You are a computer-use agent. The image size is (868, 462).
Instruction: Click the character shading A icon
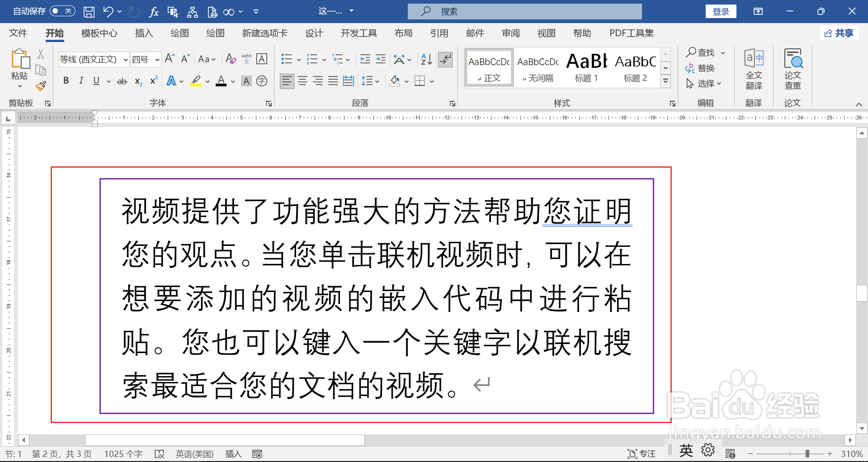click(246, 81)
